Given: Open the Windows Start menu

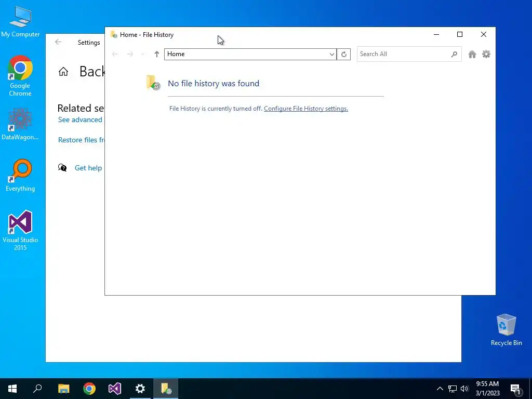Looking at the screenshot, I should 12,389.
